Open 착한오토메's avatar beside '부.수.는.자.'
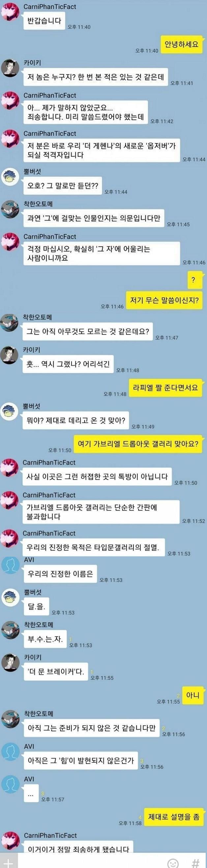The width and height of the screenshot is (207, 868). click(x=10, y=630)
